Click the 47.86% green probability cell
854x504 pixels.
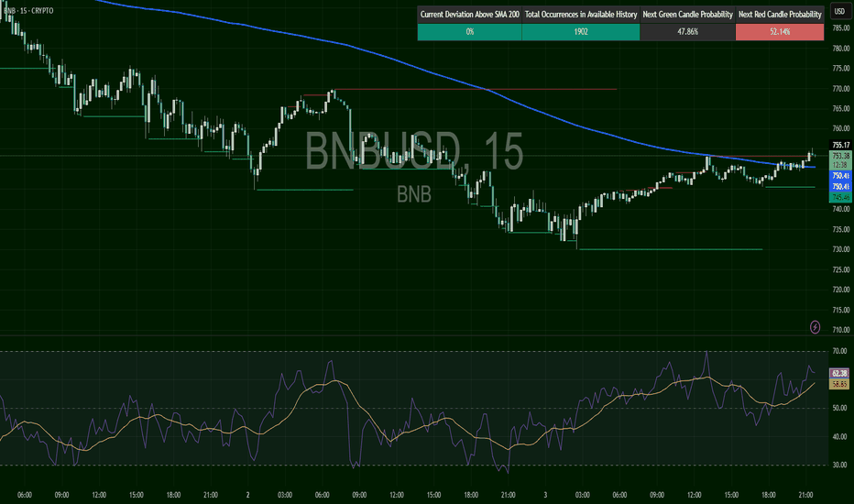click(687, 31)
